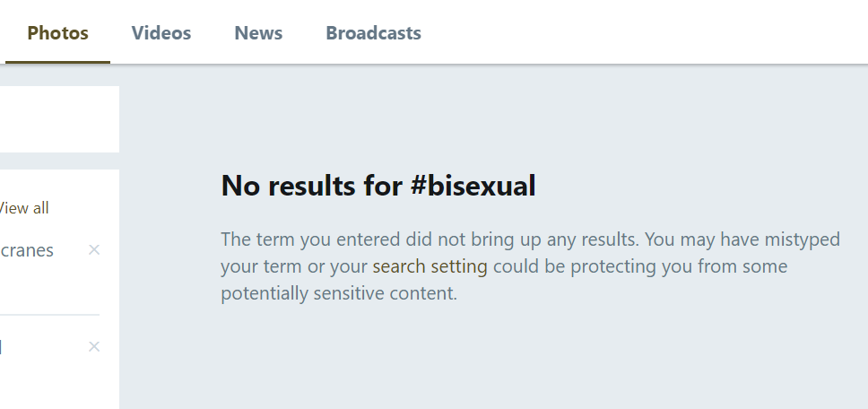Remove the cranes saved search
The height and width of the screenshot is (409, 868).
pos(94,250)
